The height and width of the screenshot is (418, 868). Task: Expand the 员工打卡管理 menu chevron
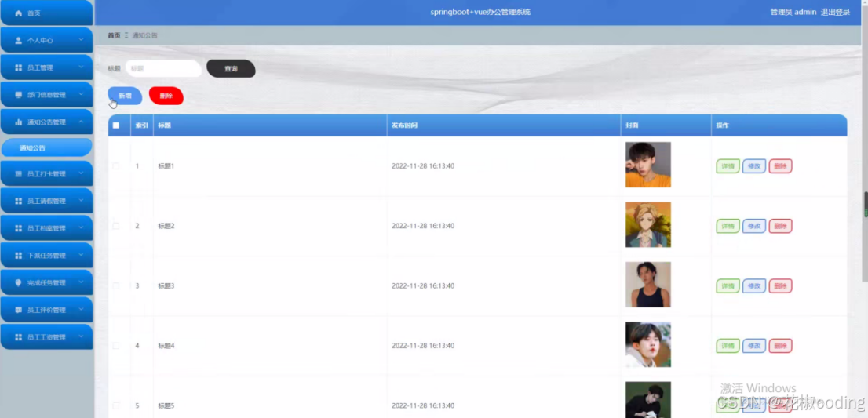[81, 173]
